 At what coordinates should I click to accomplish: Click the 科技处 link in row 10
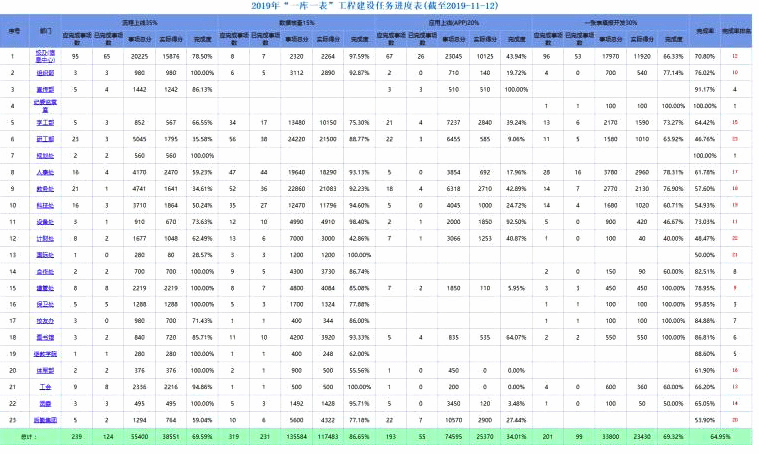47,204
